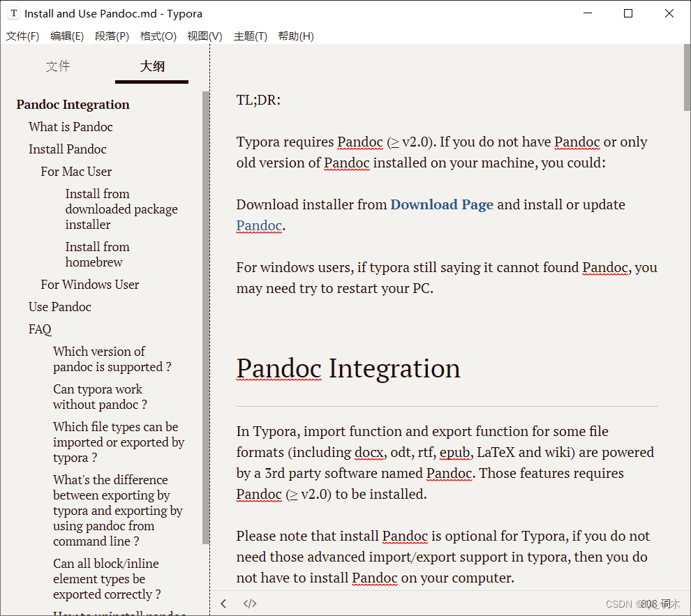Jump to Which file types can be imported
This screenshot has width=691, height=616.
coord(119,442)
